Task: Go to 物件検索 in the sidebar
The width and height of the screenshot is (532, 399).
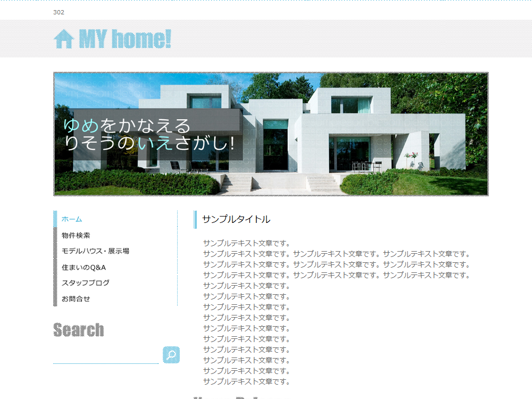Action: (76, 235)
